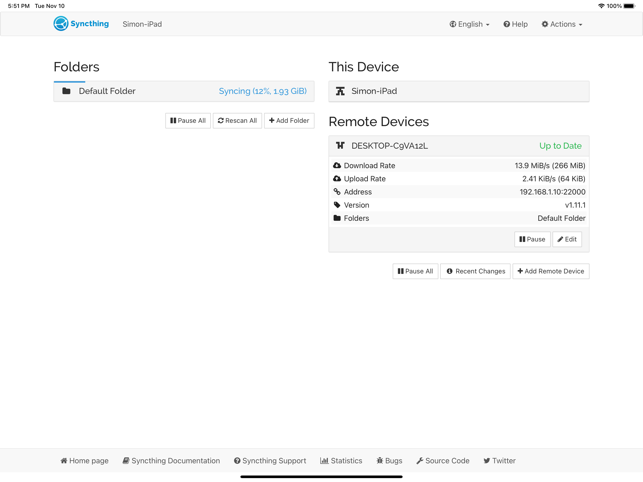Pause all remote devices
The height and width of the screenshot is (482, 643).
click(x=415, y=271)
